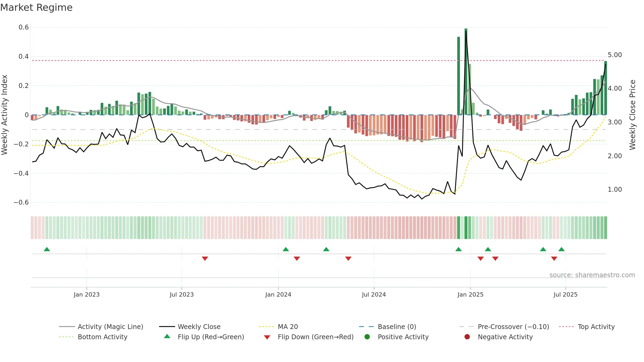This screenshot has height=362, width=644.
Task: Click the green flip-up marker just before Jan 2025
Action: [459, 249]
